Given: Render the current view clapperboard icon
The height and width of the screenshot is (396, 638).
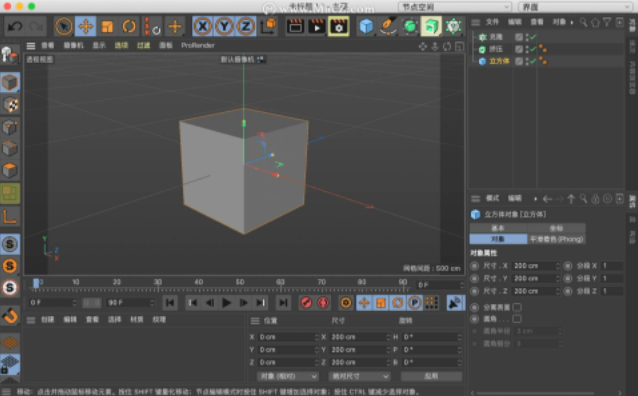Looking at the screenshot, I should click(x=295, y=27).
